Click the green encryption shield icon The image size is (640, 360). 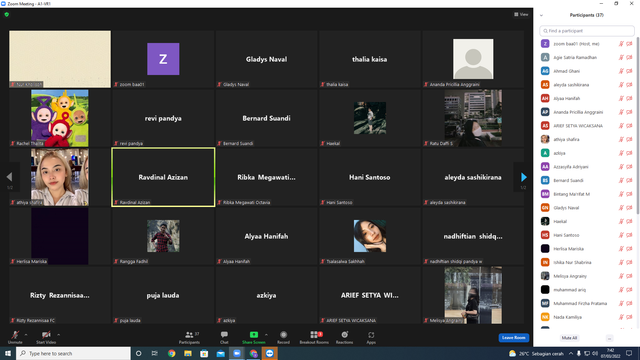coord(7,14)
